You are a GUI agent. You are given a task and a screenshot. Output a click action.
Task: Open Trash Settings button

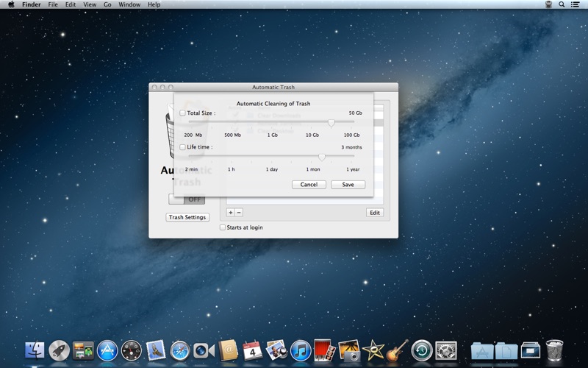tap(187, 217)
